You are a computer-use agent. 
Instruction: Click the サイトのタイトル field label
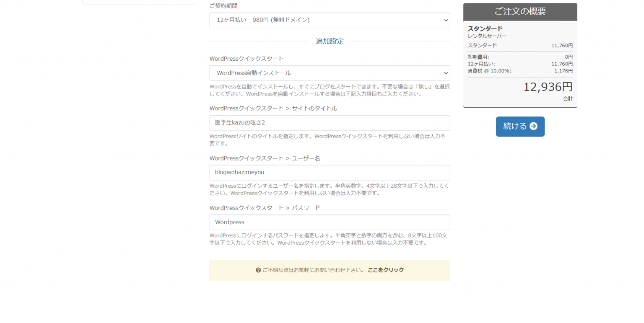pyautogui.click(x=273, y=109)
